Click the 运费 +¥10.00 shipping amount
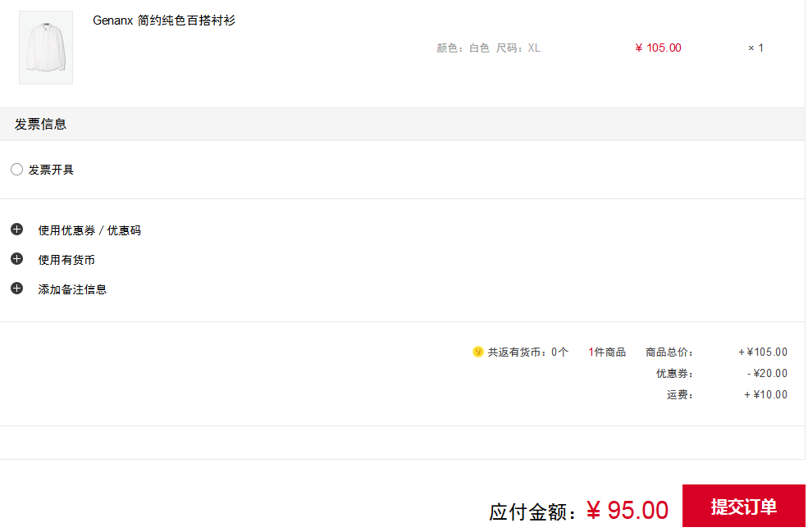The width and height of the screenshot is (808, 532). tap(765, 395)
